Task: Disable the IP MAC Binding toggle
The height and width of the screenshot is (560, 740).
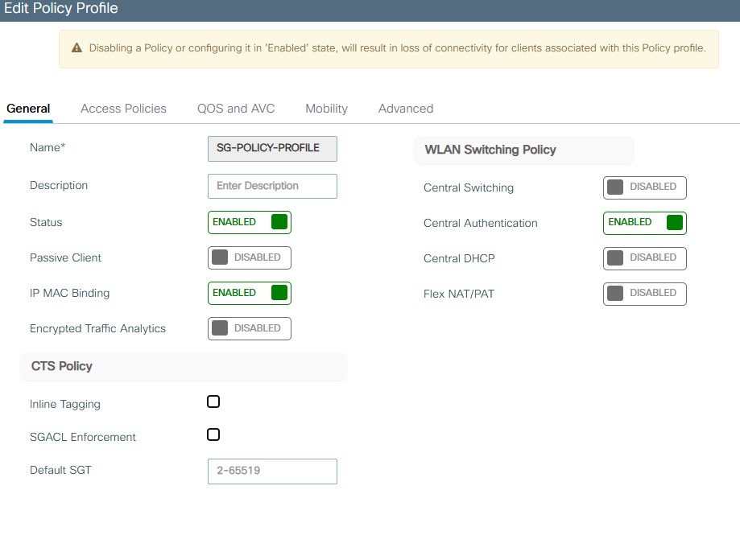Action: click(249, 293)
